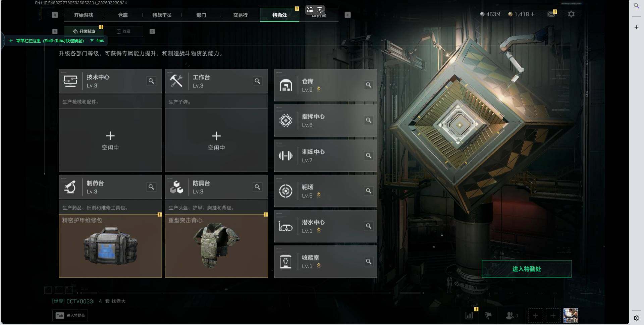
Task: Click the 进入特勤处 green button
Action: click(x=526, y=269)
